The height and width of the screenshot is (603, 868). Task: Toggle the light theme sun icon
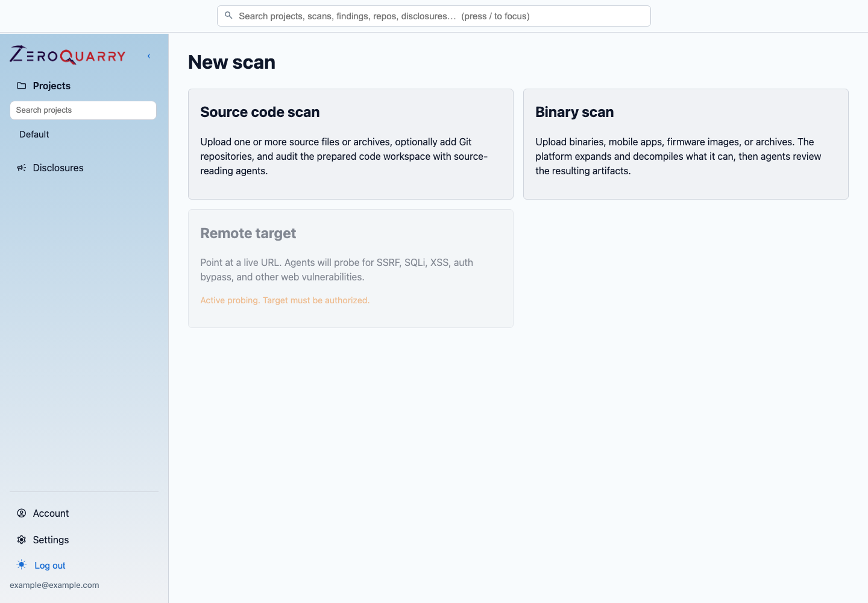[22, 565]
